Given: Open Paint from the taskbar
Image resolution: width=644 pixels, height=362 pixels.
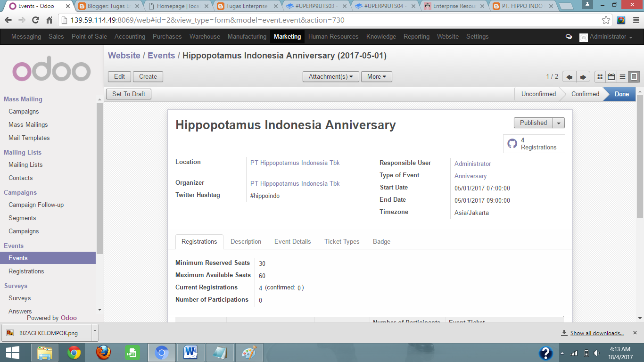Looking at the screenshot, I should point(248,353).
